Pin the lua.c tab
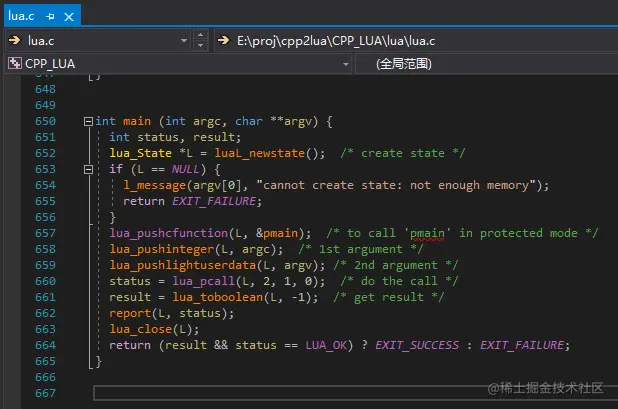 pos(50,17)
